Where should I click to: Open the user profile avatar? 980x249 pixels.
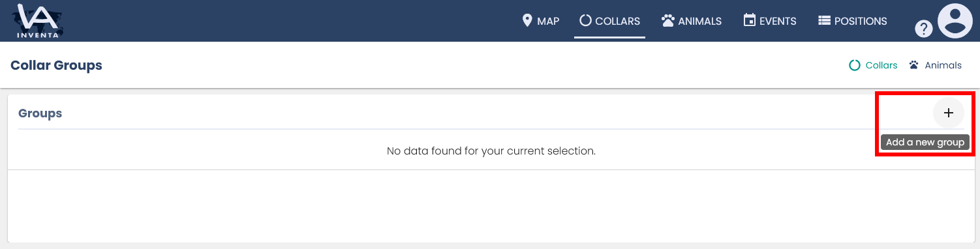point(955,21)
